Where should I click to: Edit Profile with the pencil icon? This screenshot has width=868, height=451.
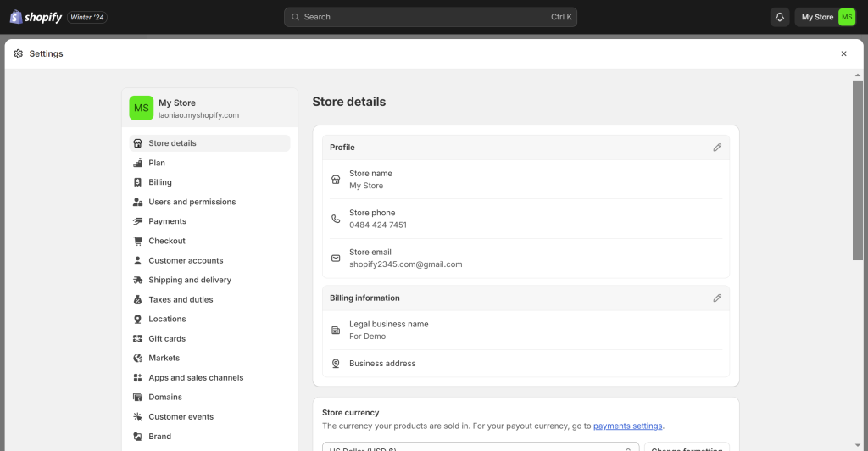pos(717,148)
